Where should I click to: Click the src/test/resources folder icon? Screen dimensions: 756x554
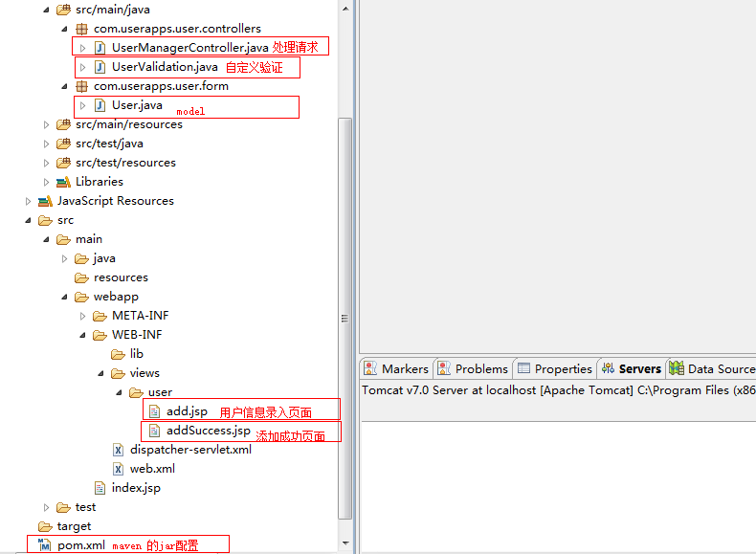[x=63, y=163]
